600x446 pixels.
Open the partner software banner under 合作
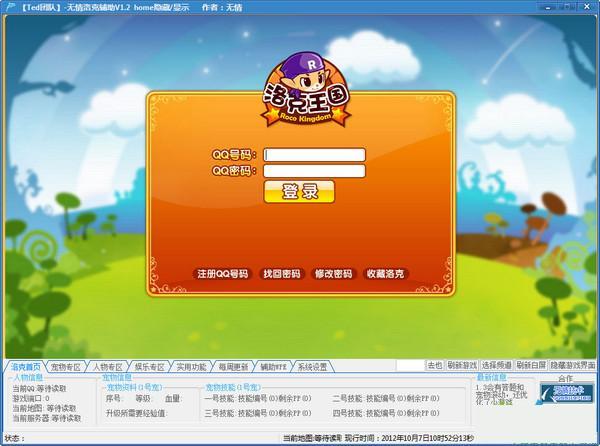(x=567, y=394)
